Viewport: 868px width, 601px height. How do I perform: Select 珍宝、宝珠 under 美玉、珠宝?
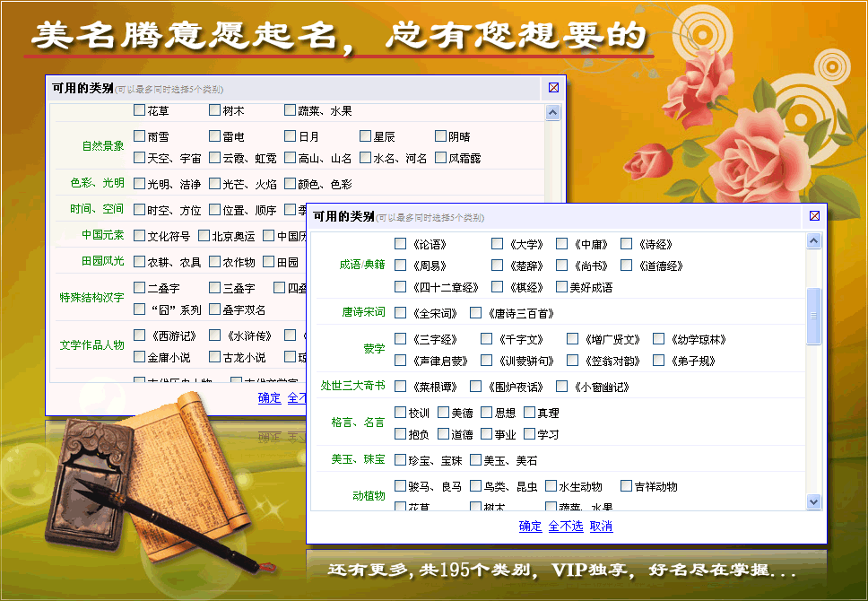[399, 458]
